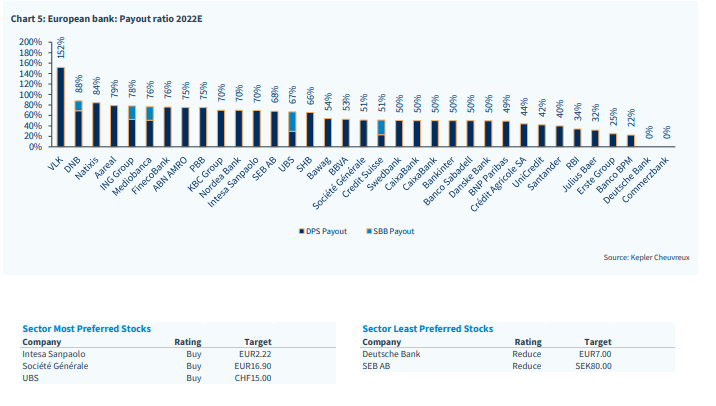
Task: Click the DPS Payout legend swatch
Action: click(301, 232)
